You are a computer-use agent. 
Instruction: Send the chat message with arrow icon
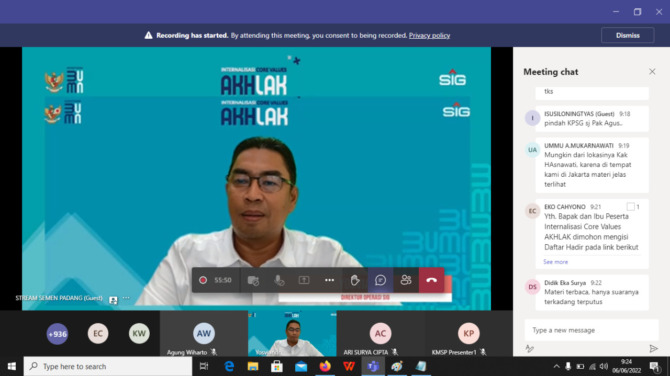653,349
